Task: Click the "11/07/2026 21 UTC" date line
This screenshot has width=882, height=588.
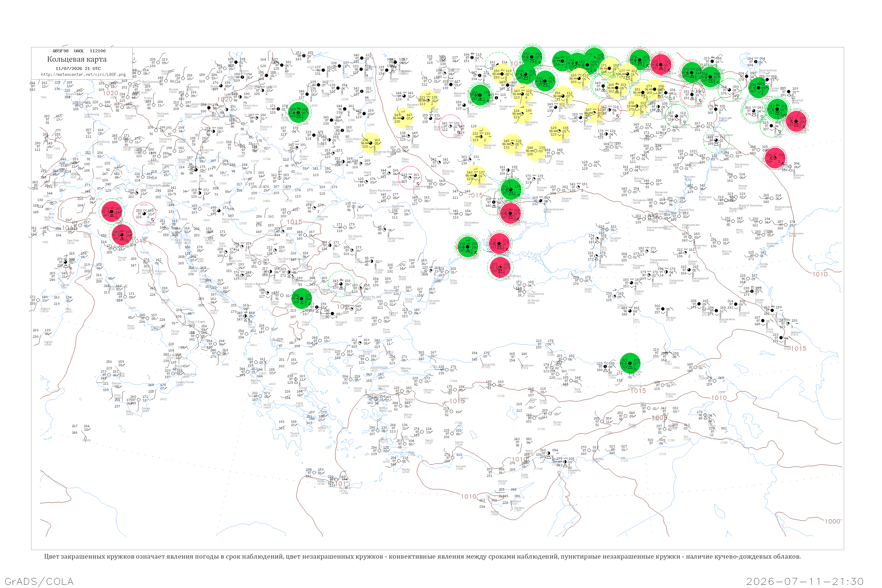Action: click(x=78, y=69)
